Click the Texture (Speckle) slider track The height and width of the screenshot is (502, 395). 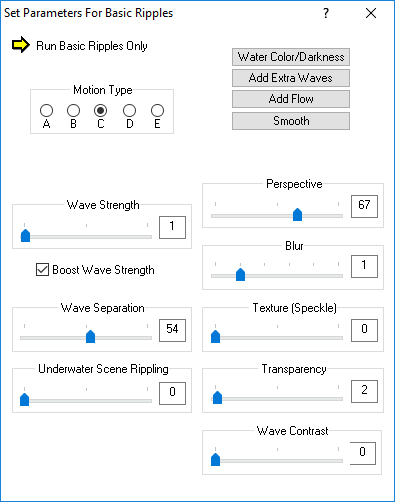(277, 338)
